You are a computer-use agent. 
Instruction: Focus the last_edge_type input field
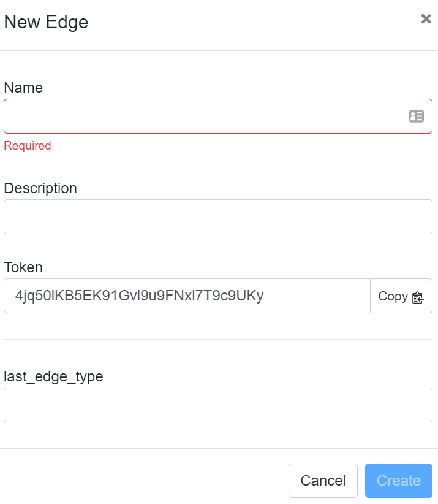217,405
